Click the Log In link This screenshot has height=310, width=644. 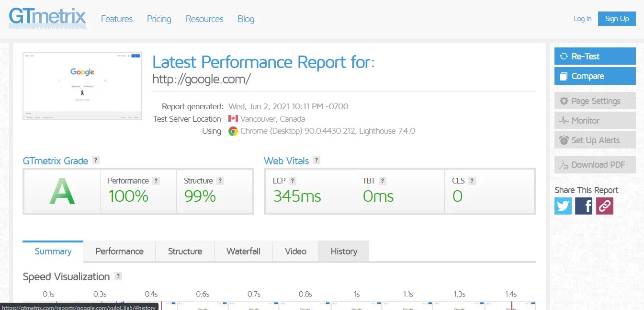582,19
